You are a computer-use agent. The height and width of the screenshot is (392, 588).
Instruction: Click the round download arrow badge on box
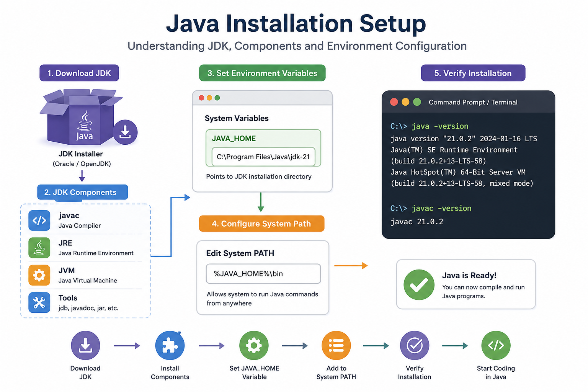click(x=125, y=132)
